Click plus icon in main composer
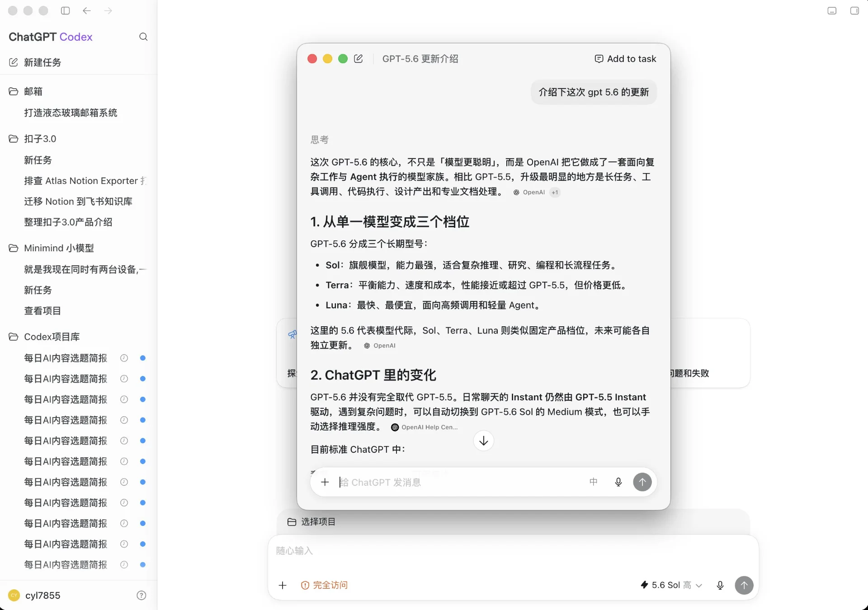The height and width of the screenshot is (610, 868). pyautogui.click(x=283, y=586)
